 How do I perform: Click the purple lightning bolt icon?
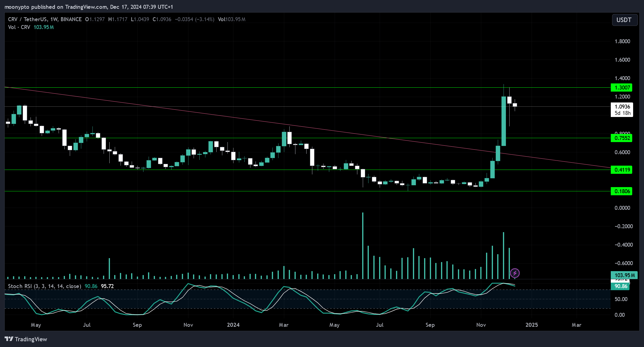[515, 273]
